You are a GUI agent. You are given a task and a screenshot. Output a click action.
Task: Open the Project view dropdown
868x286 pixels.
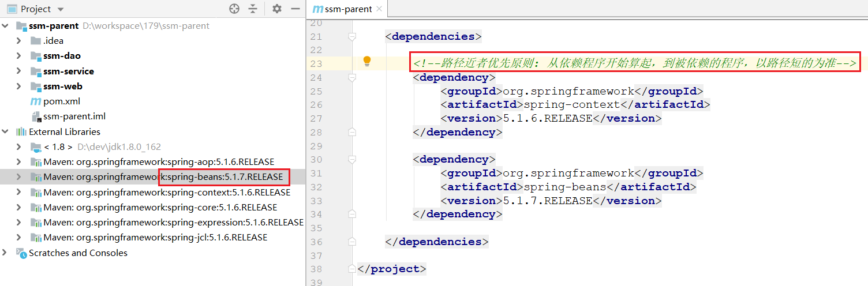tap(61, 9)
